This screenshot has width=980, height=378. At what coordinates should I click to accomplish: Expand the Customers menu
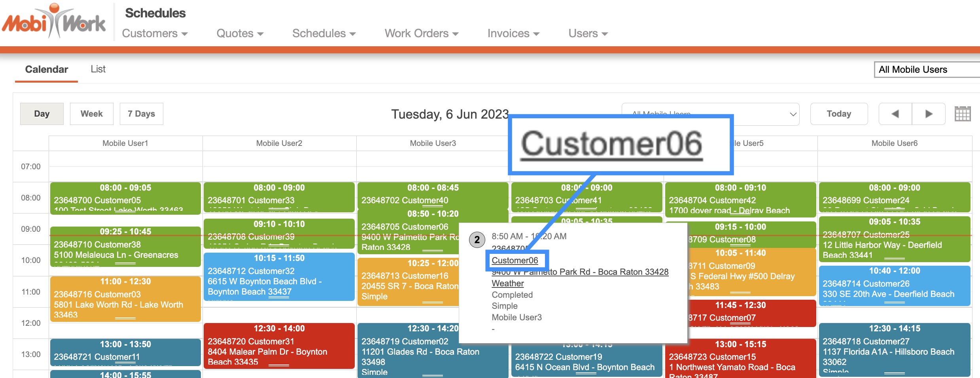point(154,34)
